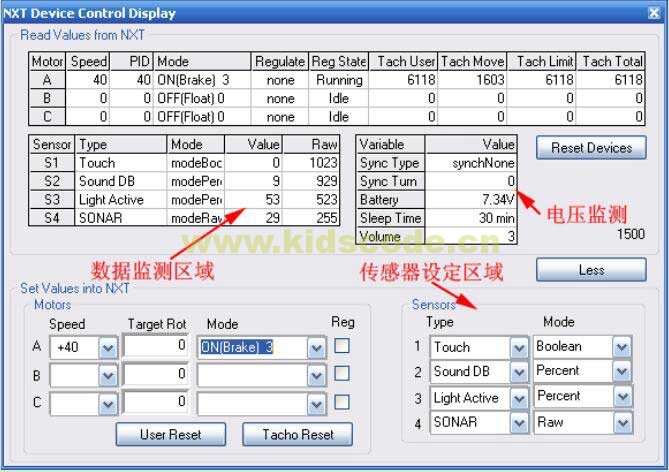The width and height of the screenshot is (669, 472).
Task: Close the NXT Device Control Display window
Action: pos(654,13)
